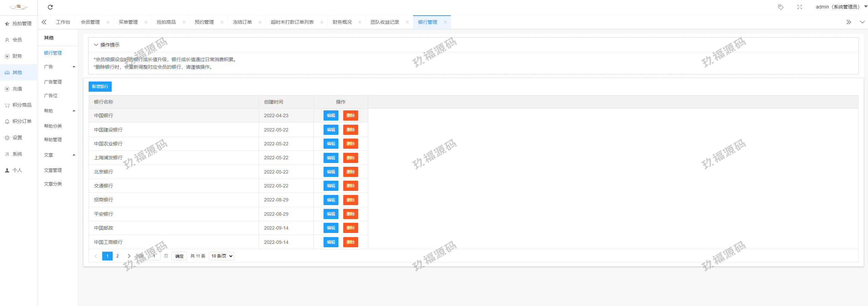Collapse the 广告 sidebar group
The width and height of the screenshot is (868, 306).
(74, 67)
